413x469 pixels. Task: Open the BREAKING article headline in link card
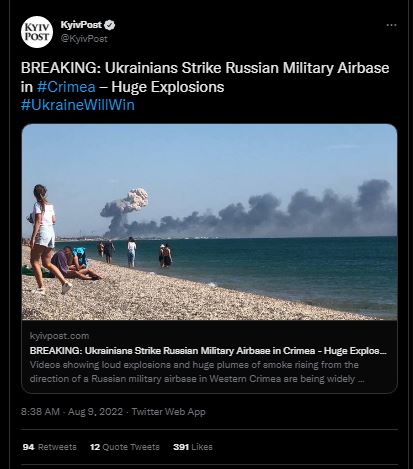[x=208, y=351]
